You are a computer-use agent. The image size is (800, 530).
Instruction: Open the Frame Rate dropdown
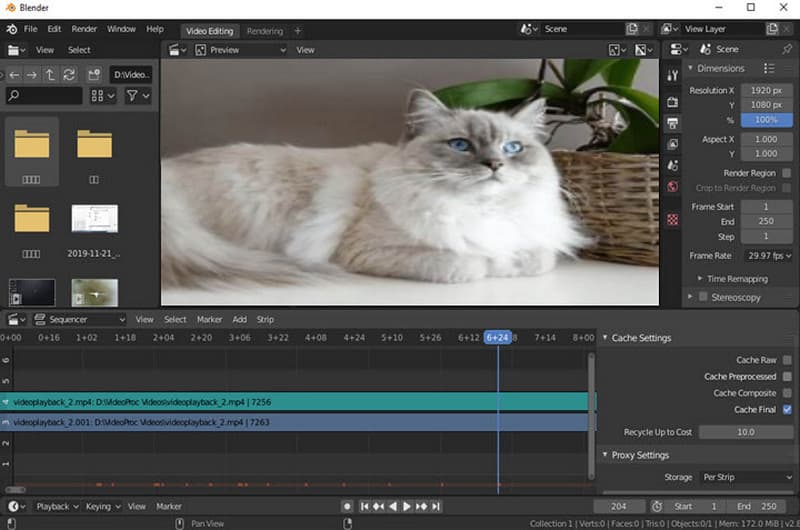coord(767,256)
